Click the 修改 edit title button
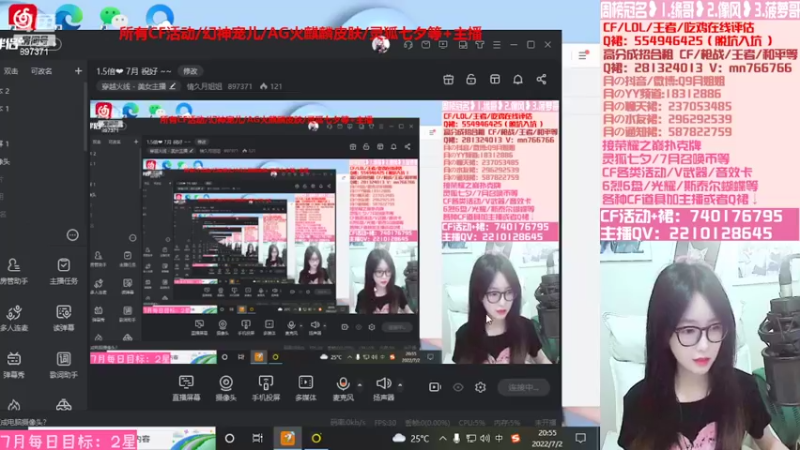Image resolution: width=800 pixels, height=450 pixels. pyautogui.click(x=190, y=71)
